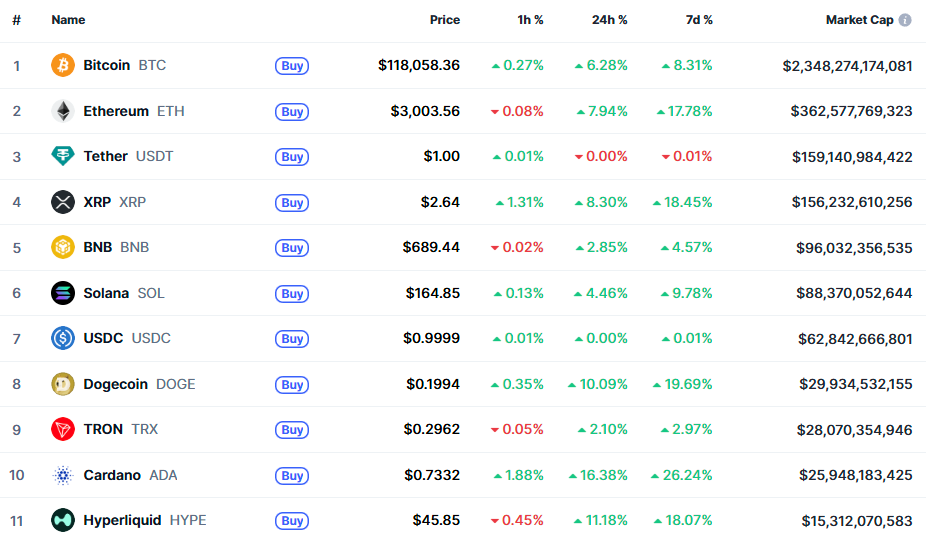Open the BNB name link
The width and height of the screenshot is (926, 541).
[116, 247]
